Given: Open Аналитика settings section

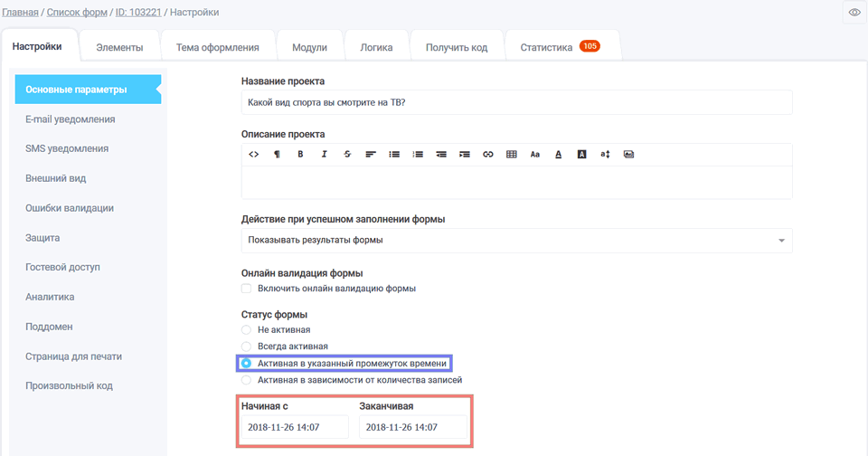Looking at the screenshot, I should pyautogui.click(x=50, y=297).
